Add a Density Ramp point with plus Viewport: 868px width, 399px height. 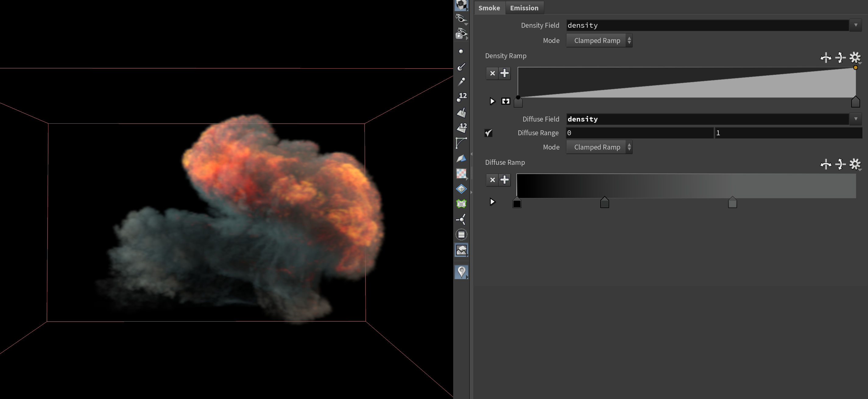pos(504,73)
